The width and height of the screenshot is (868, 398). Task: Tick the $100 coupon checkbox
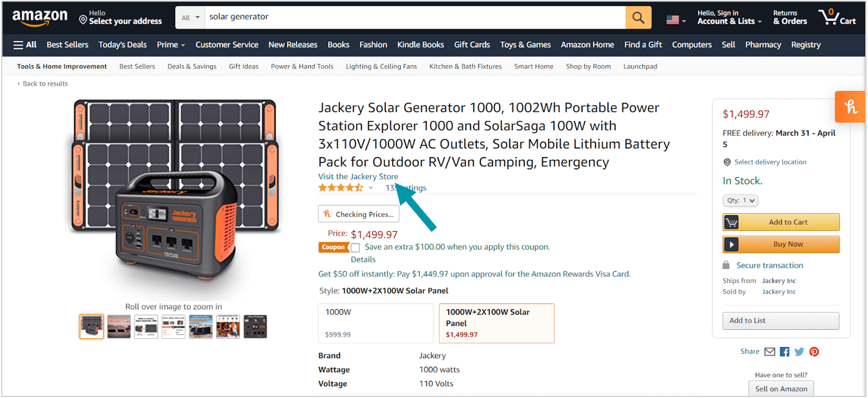click(355, 248)
